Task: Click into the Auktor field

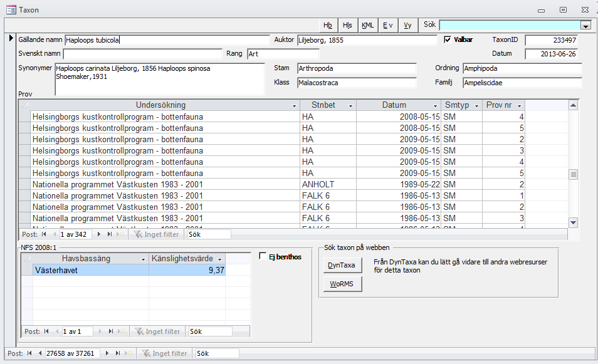Action: click(x=367, y=40)
